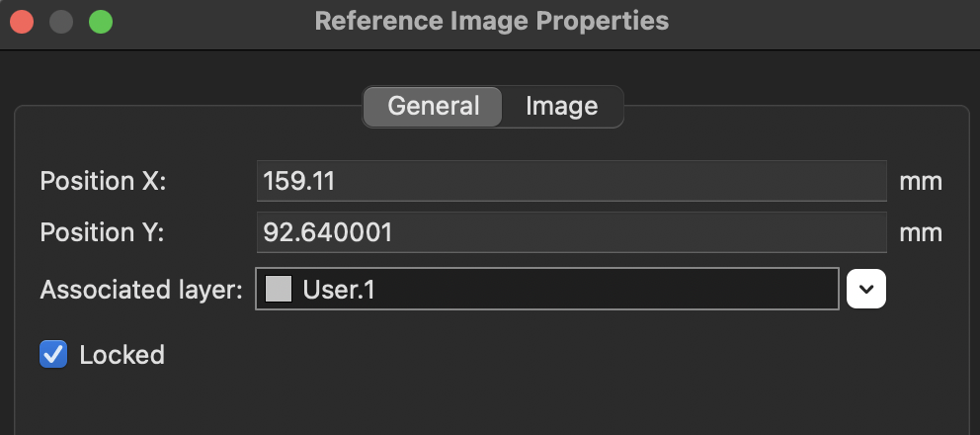
Task: Click the User.1 gray layer color swatch
Action: pyautogui.click(x=279, y=290)
